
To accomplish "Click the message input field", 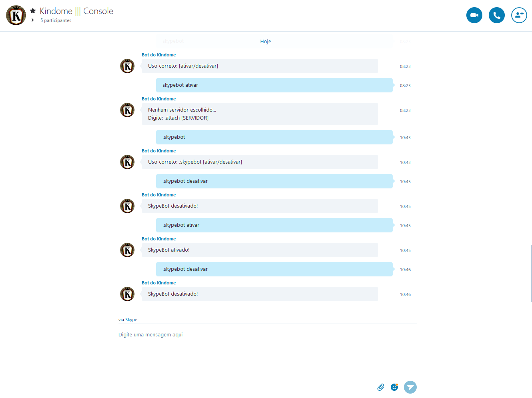I will point(267,335).
